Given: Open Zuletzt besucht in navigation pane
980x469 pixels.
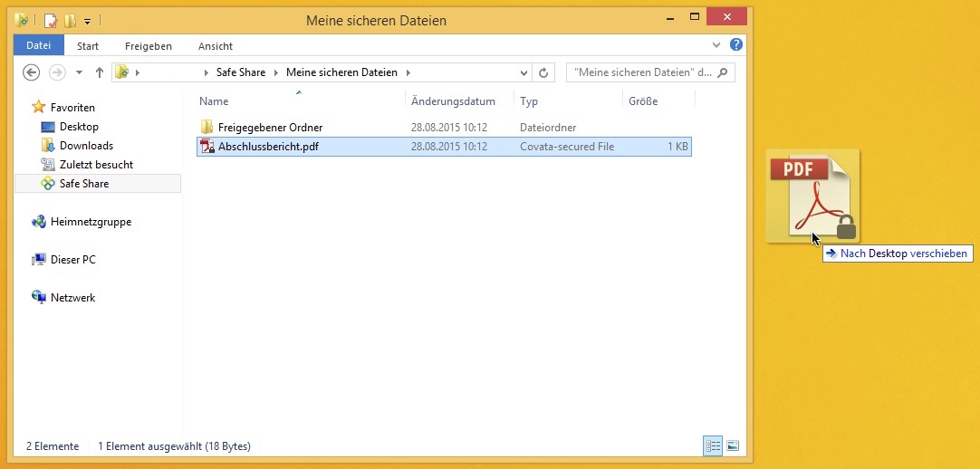Looking at the screenshot, I should (x=96, y=165).
